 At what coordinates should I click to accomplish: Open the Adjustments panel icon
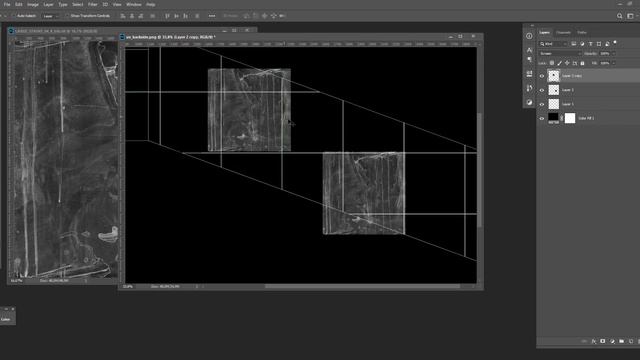(x=529, y=102)
